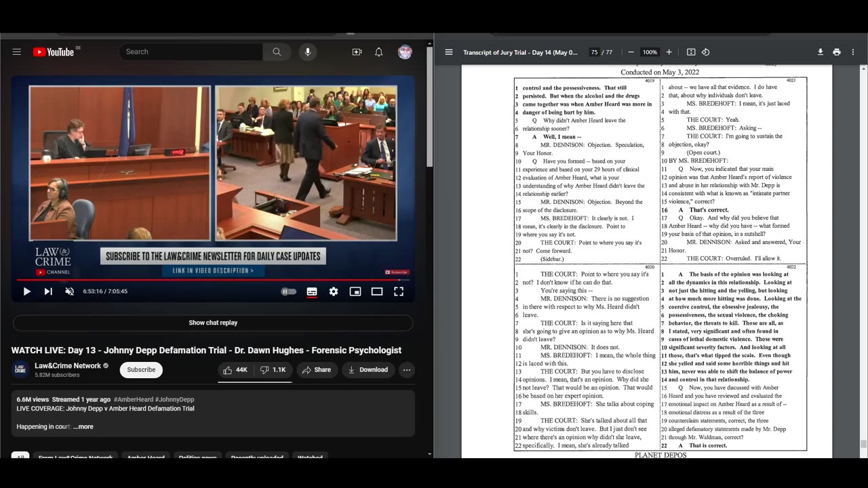Expand the description with ...more
Image resolution: width=868 pixels, height=488 pixels.
pos(84,426)
